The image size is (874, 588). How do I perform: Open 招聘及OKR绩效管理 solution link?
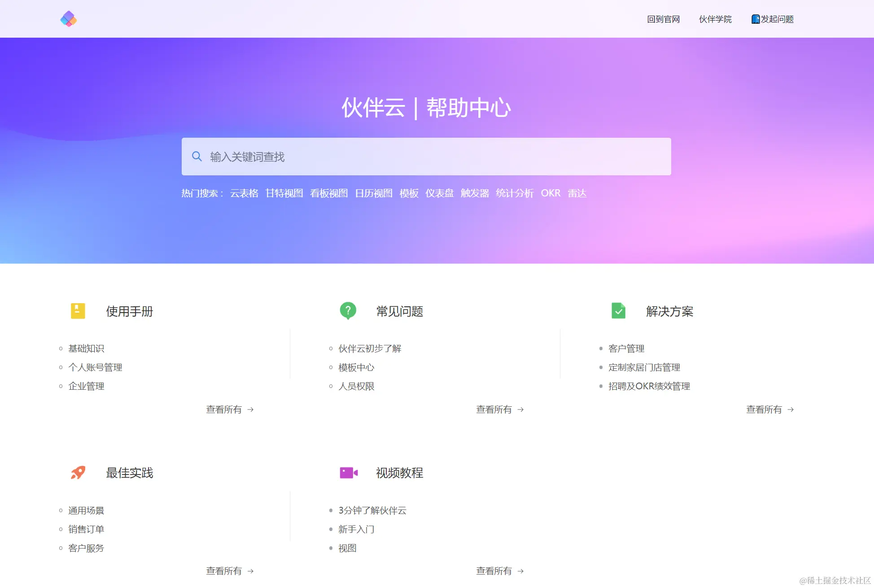pyautogui.click(x=649, y=386)
